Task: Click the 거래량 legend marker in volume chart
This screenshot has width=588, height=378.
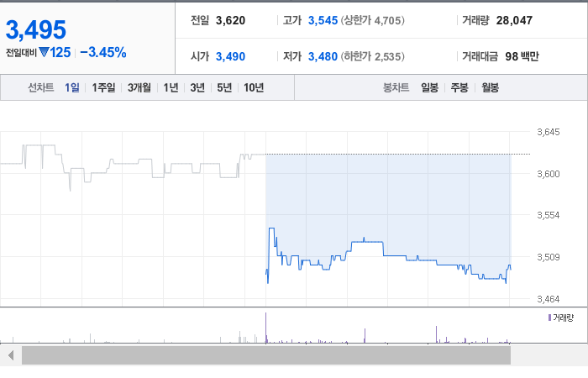Action: click(549, 318)
